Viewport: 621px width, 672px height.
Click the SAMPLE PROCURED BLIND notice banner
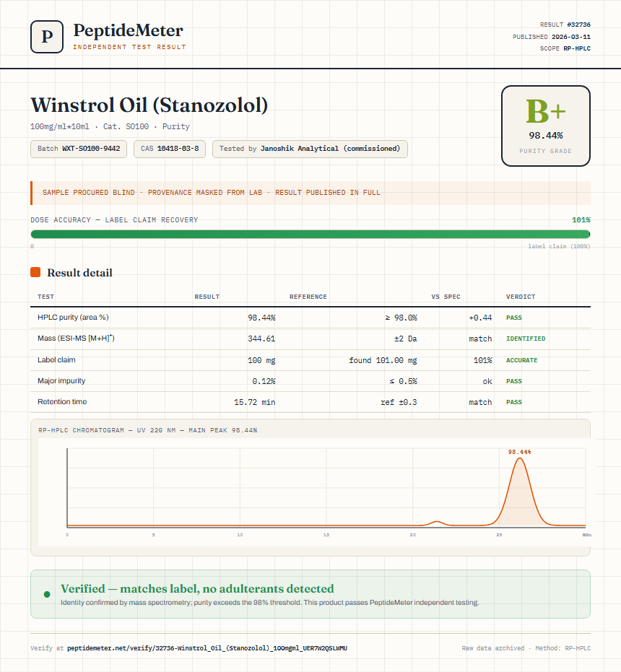pos(310,193)
